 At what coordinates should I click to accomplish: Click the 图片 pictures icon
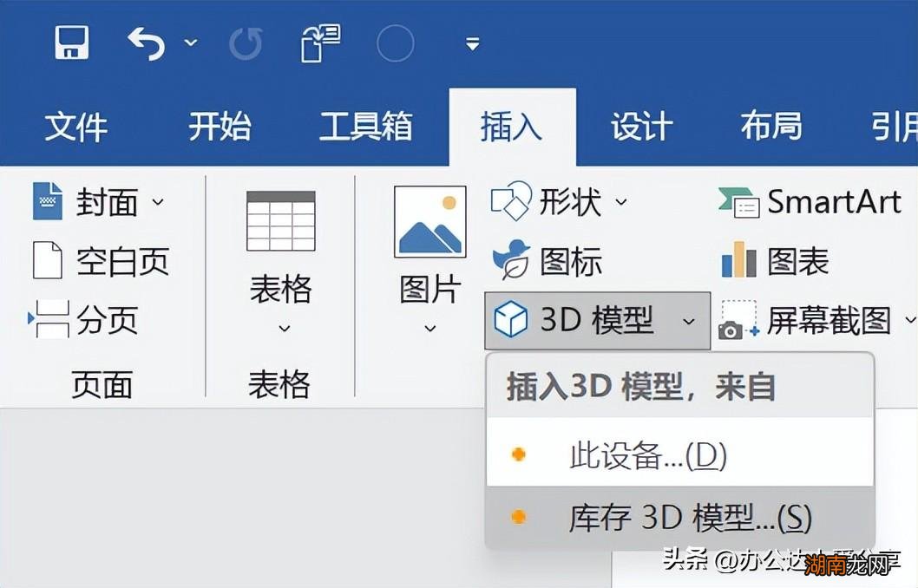pyautogui.click(x=428, y=219)
